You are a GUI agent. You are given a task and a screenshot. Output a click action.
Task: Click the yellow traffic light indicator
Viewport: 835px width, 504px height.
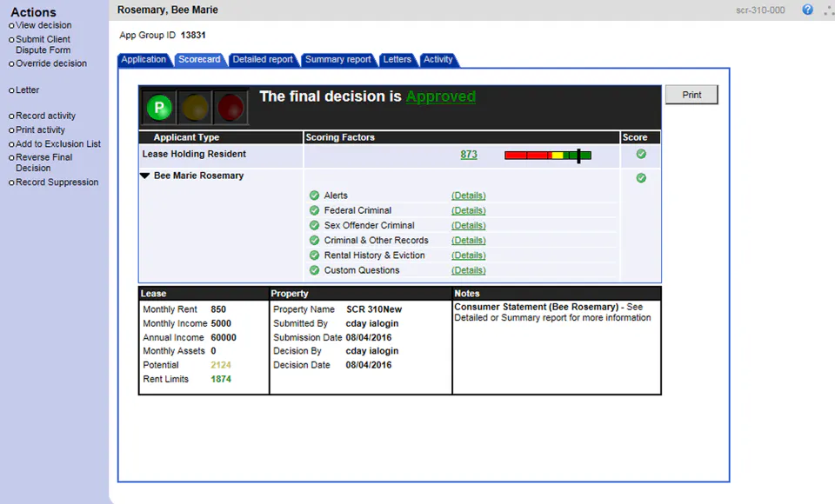(196, 107)
